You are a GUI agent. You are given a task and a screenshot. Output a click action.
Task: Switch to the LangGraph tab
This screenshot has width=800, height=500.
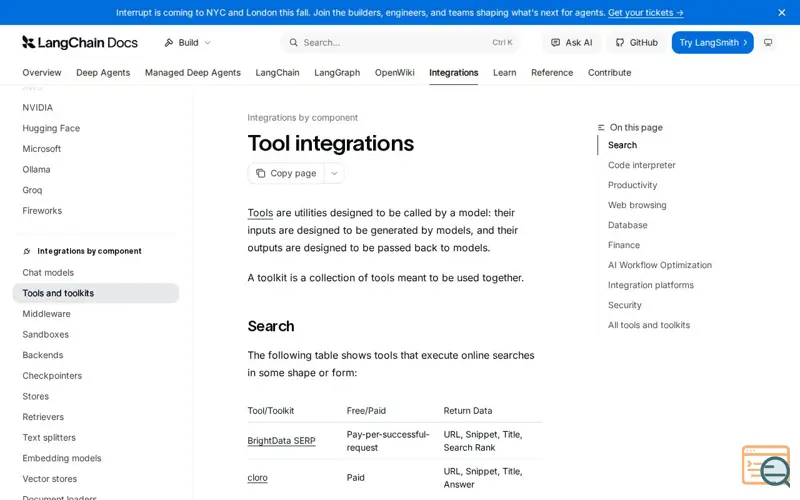pyautogui.click(x=337, y=72)
